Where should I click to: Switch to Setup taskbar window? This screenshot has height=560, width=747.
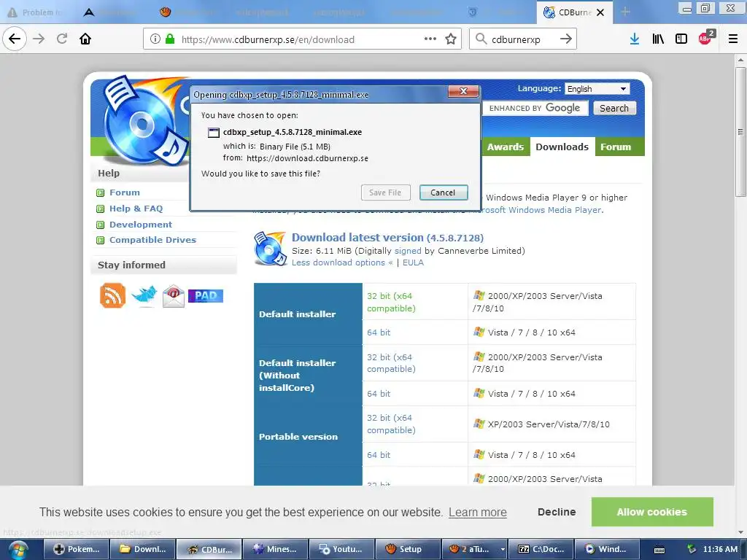point(407,550)
